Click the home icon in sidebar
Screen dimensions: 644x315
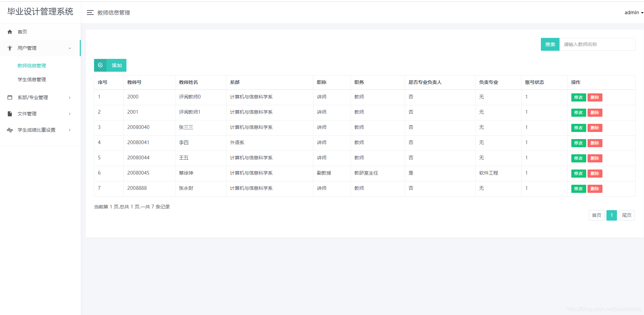pos(10,32)
